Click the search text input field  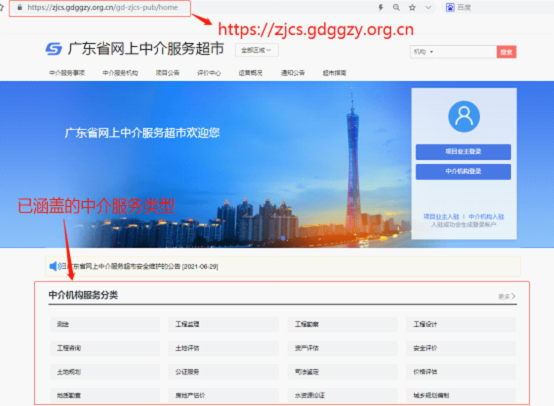(466, 52)
